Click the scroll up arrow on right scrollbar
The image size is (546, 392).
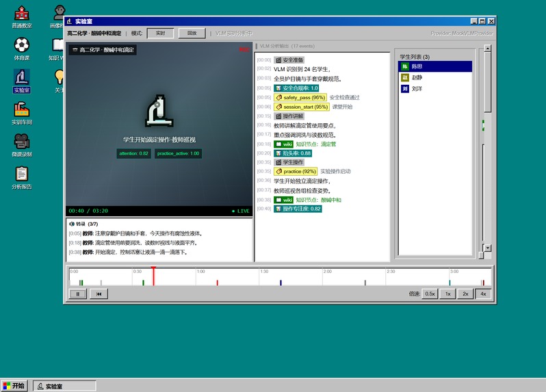pos(487,49)
